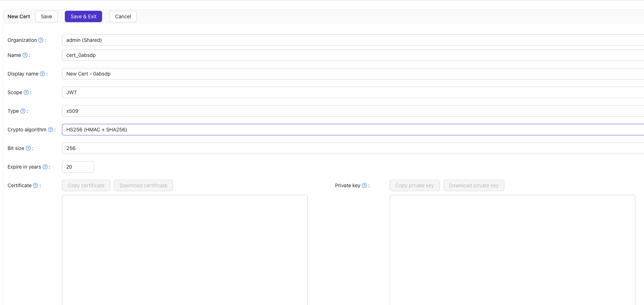Open the Scope dropdown showing JWT

pos(353,92)
